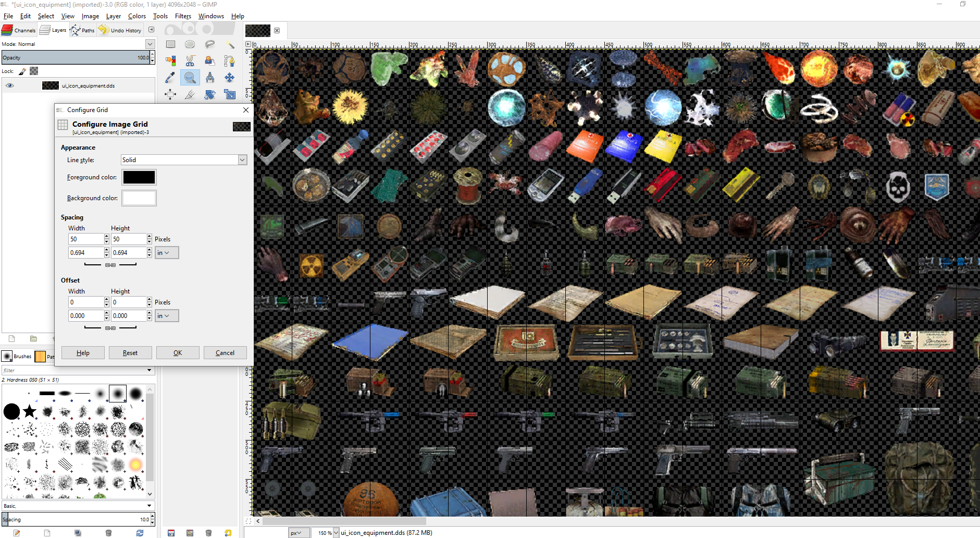980x538 pixels.
Task: Click the black Foreground color swatch
Action: click(139, 177)
